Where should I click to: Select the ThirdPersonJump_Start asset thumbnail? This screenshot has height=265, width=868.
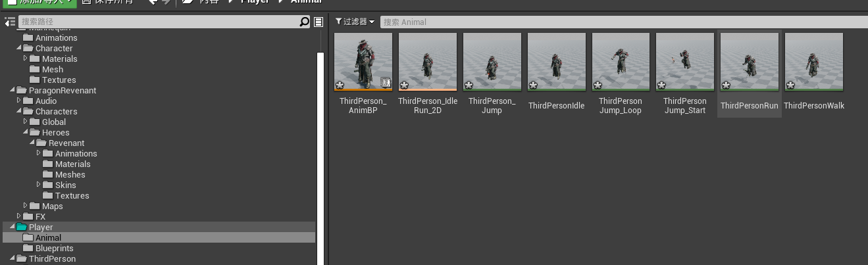(685, 62)
